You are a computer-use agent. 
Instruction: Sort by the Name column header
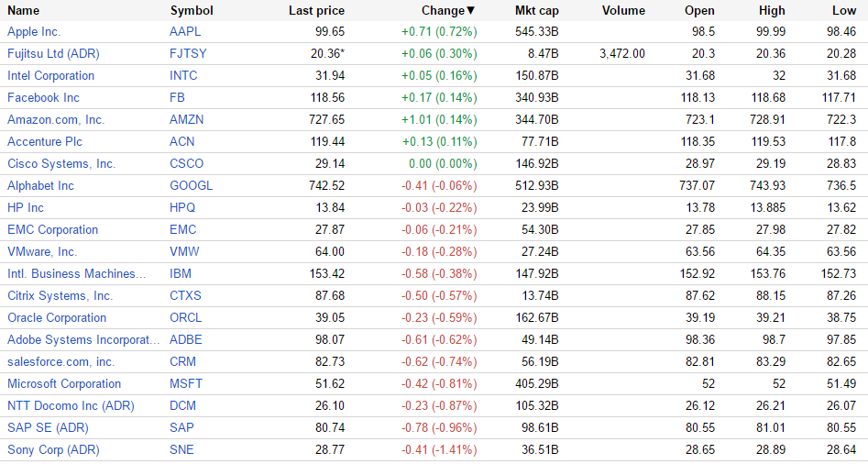point(24,11)
